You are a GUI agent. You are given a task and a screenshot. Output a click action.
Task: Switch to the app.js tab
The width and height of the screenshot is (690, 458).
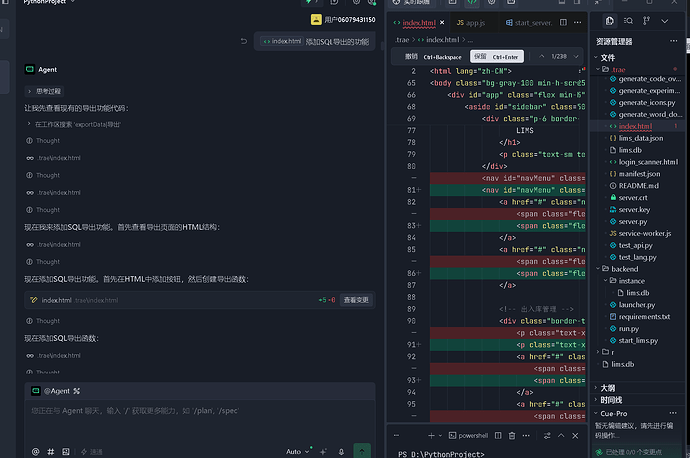471,22
